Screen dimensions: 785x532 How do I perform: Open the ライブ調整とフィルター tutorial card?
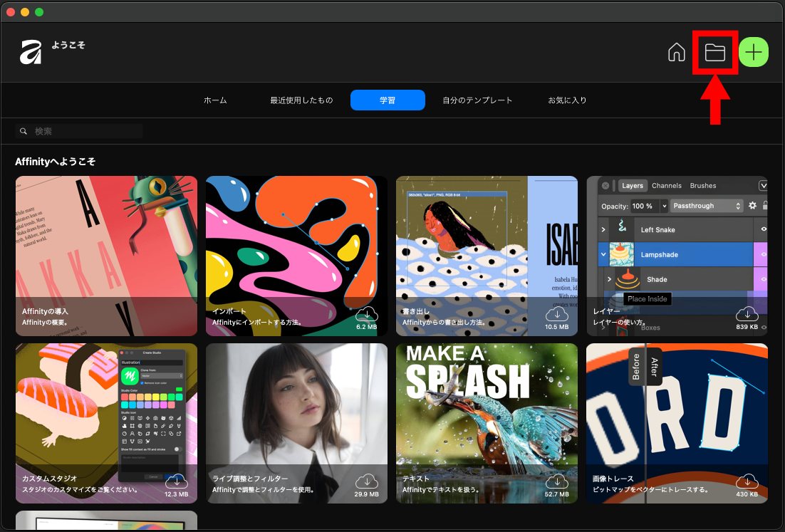click(x=296, y=423)
